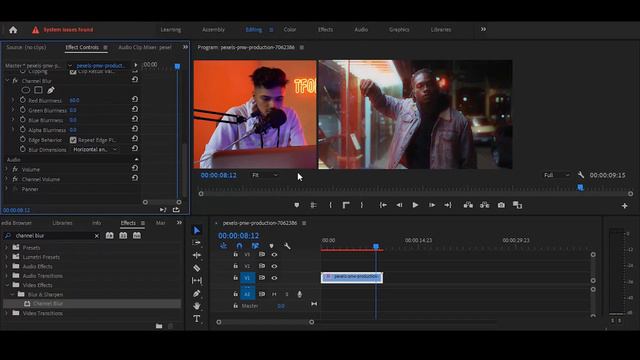The height and width of the screenshot is (360, 640).
Task: Create 4-point polygon mask for Channel Blur
Action: pyautogui.click(x=38, y=90)
